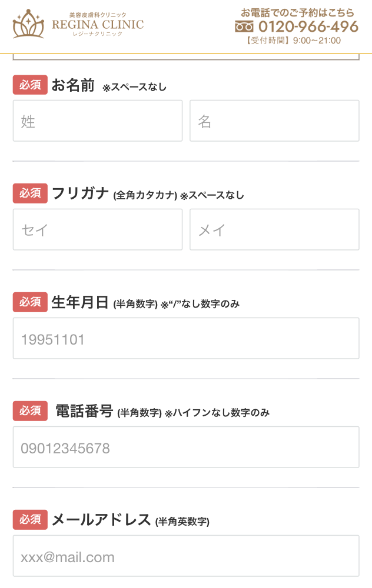Click the フリガナ field label
This screenshot has width=372, height=588.
pos(81,193)
